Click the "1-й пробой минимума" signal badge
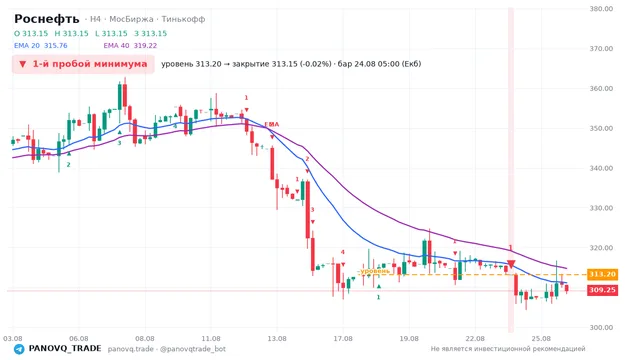640x360 pixels. (x=83, y=64)
